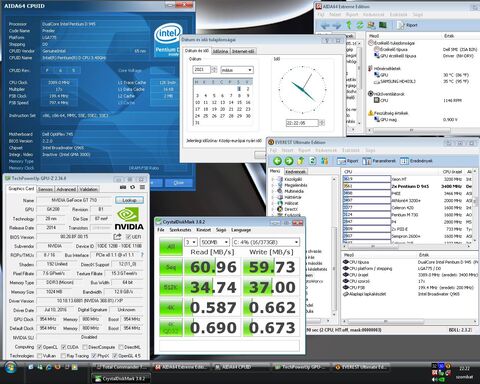This screenshot has height=384, width=480.
Task: Toggle the Ray Tracing checkbox in GPU-Z
Action: pos(63,356)
